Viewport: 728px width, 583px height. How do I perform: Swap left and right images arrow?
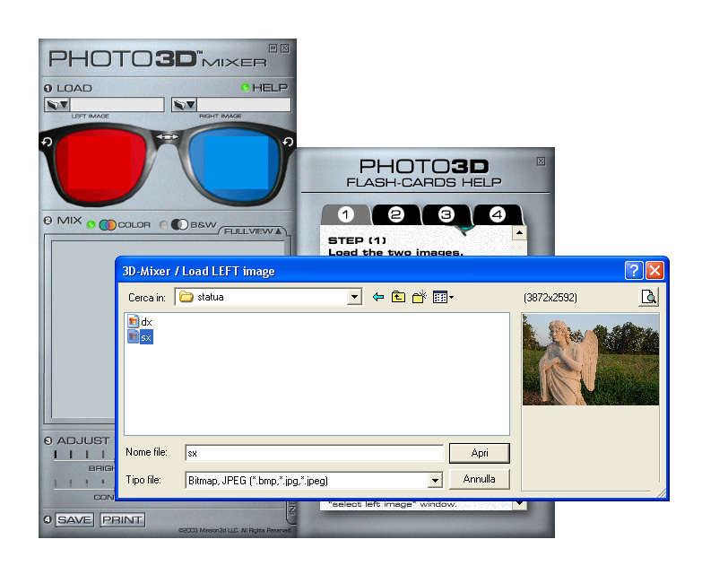167,136
